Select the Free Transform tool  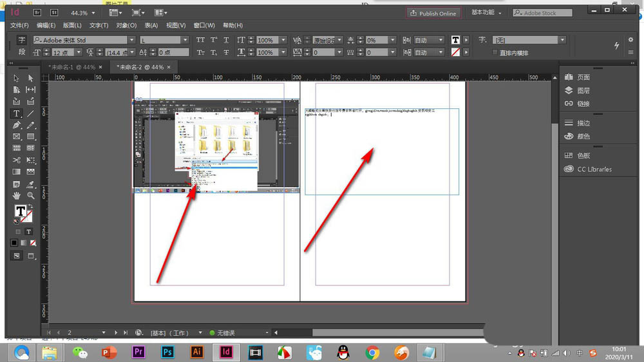(30, 160)
